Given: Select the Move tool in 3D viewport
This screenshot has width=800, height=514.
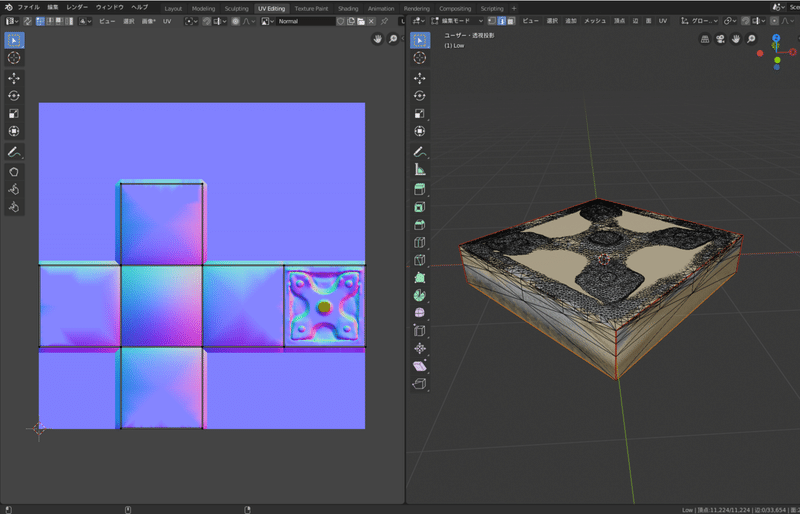Looking at the screenshot, I should (419, 78).
